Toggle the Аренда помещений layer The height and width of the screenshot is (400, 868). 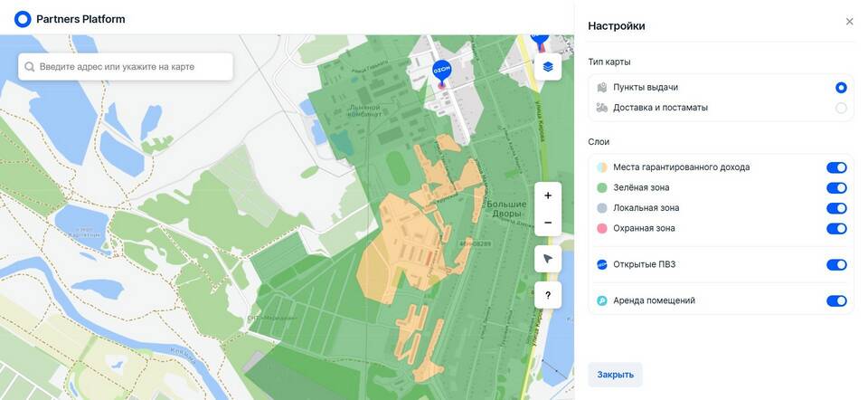click(836, 300)
